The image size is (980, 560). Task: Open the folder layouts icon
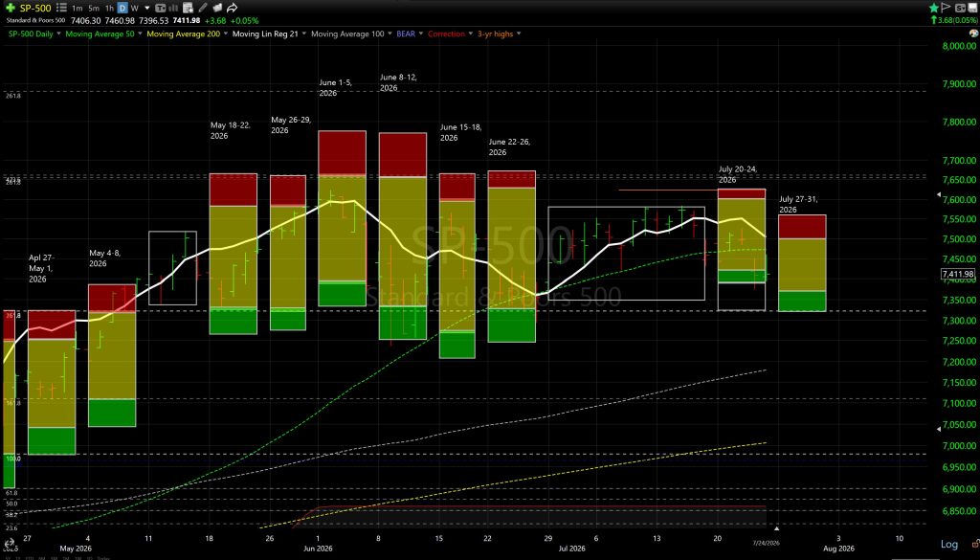tap(217, 8)
